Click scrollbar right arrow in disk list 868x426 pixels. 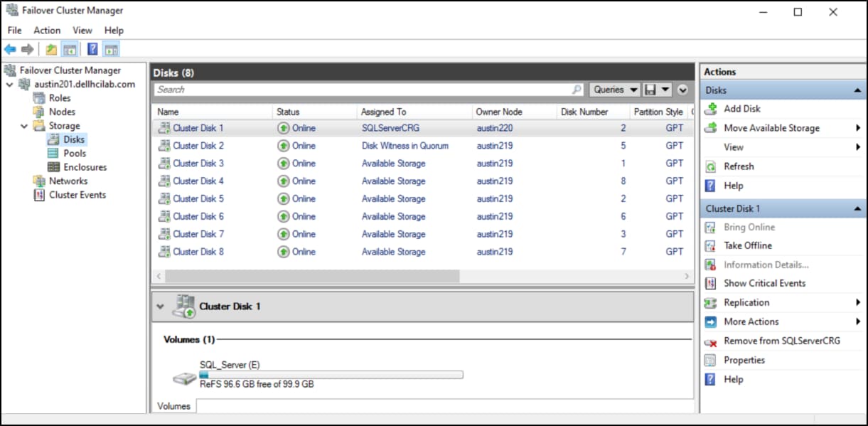click(687, 276)
